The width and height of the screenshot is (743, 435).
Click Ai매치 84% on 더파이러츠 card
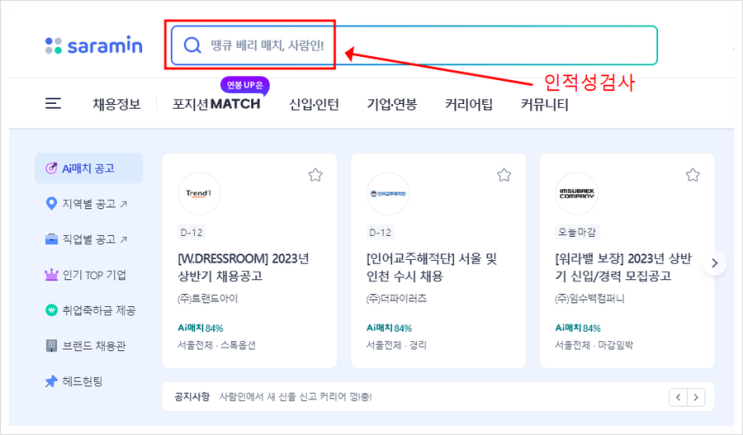coord(389,328)
